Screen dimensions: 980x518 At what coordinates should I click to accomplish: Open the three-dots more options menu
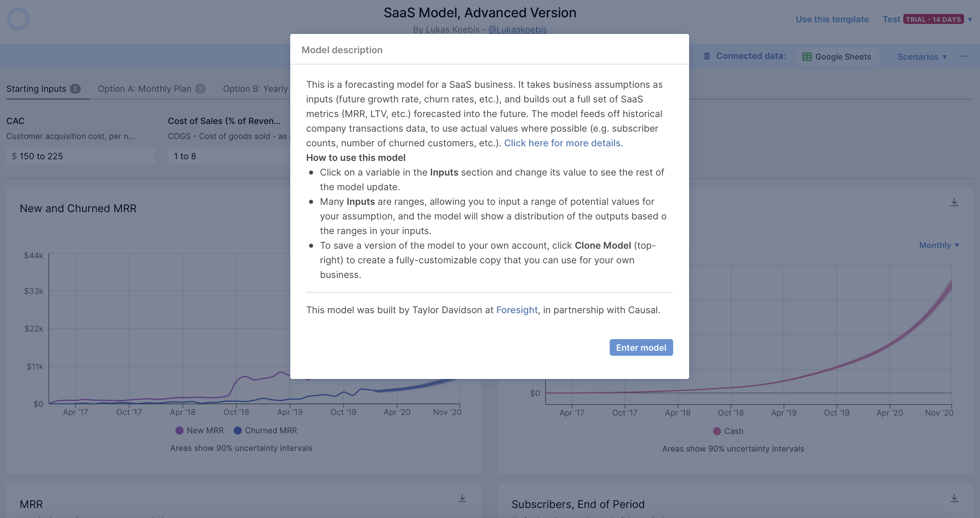pos(965,56)
